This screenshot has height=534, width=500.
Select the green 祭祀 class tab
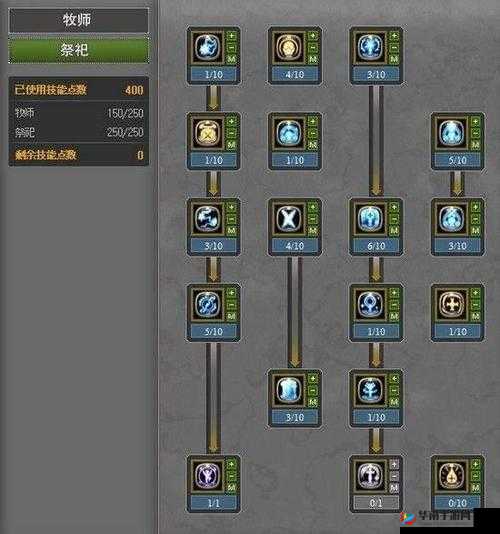coord(78,49)
